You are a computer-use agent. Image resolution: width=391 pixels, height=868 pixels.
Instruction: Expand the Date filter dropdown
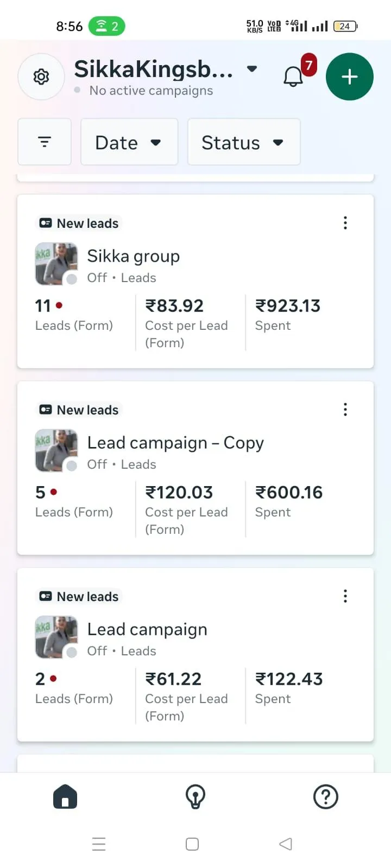point(129,142)
